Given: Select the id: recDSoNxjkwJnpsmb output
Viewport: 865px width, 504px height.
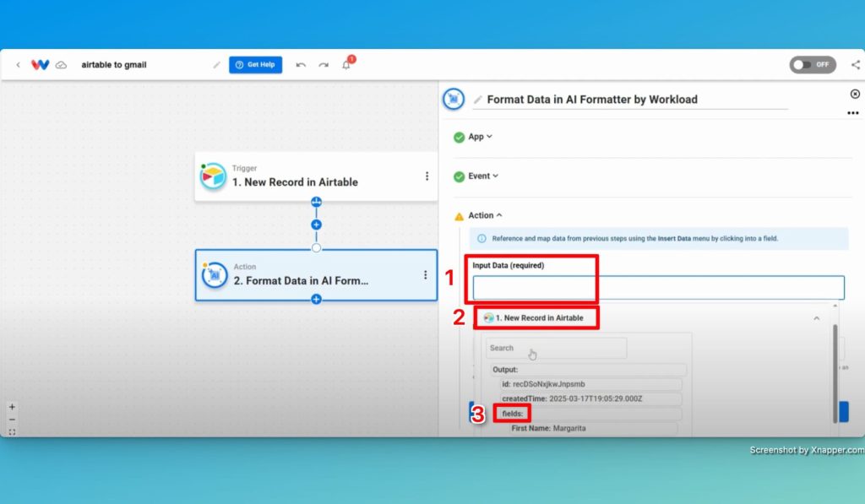Looking at the screenshot, I should pos(591,384).
